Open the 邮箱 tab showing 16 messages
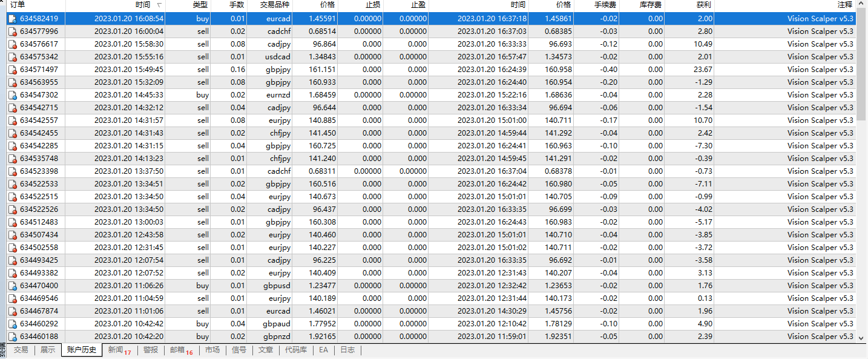Image resolution: width=868 pixels, height=359 pixels. pos(178,350)
